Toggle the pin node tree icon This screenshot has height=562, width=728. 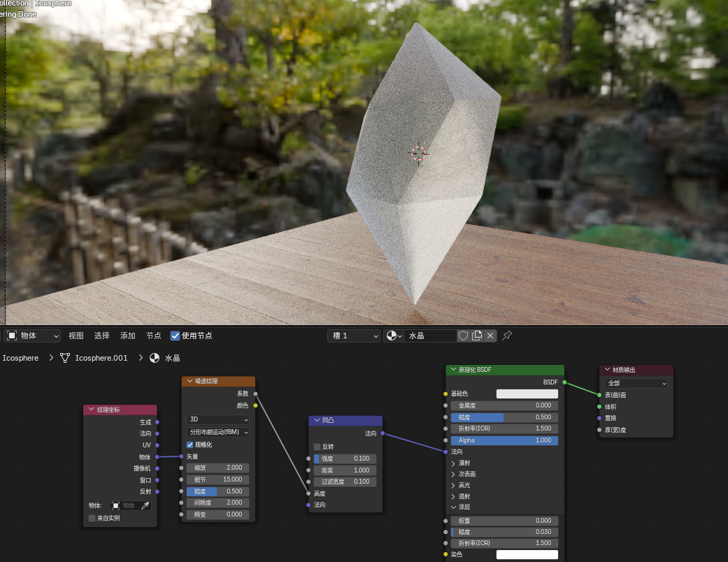click(x=507, y=336)
